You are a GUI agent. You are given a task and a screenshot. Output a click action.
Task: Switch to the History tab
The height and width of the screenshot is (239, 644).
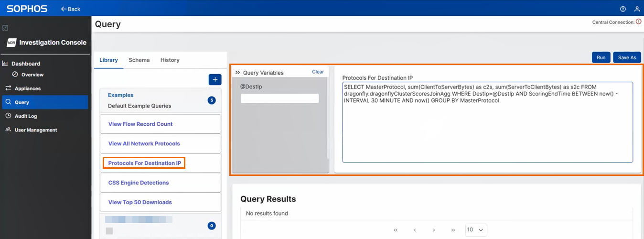170,60
